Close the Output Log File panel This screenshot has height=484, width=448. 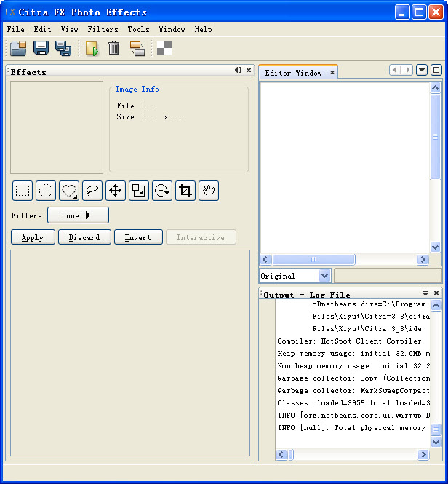[x=436, y=293]
